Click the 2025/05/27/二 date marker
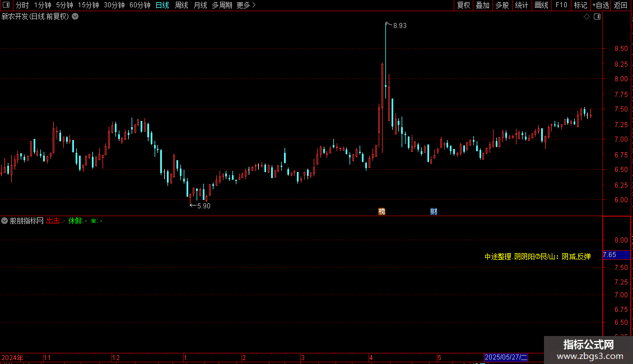Image resolution: width=633 pixels, height=364 pixels. (506, 357)
